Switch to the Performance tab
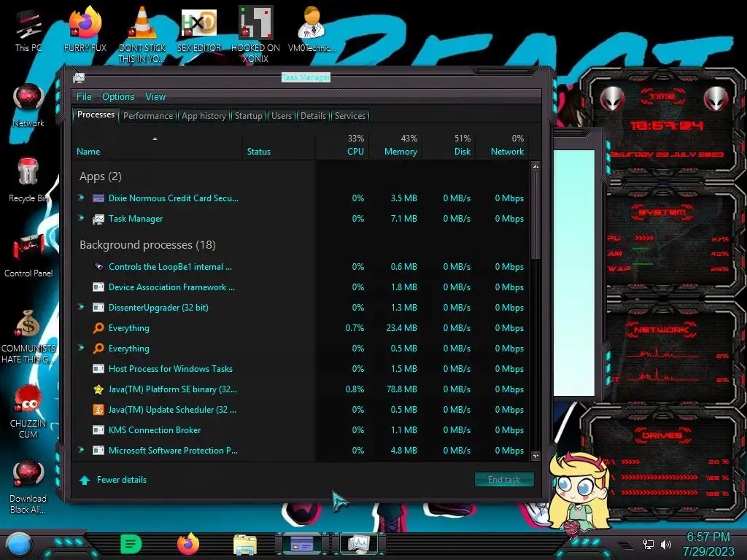The height and width of the screenshot is (560, 747). pos(148,116)
